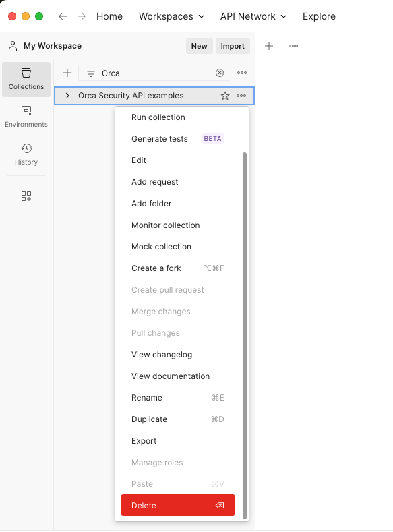Viewport: 393px width, 532px height.
Task: Open tab options ellipsis menu
Action: tap(293, 46)
